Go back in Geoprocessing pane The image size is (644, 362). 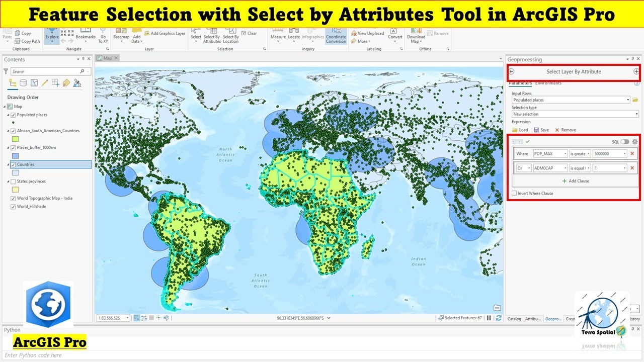[512, 71]
